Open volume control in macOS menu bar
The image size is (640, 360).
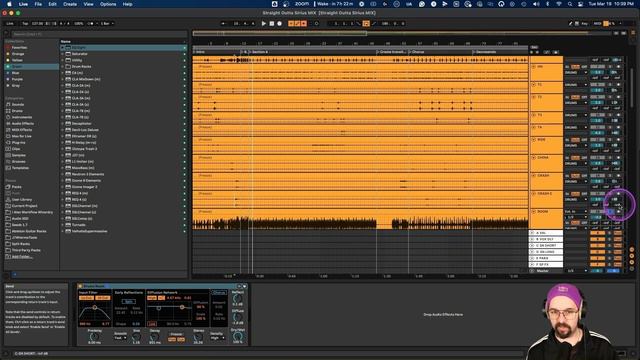pos(536,4)
